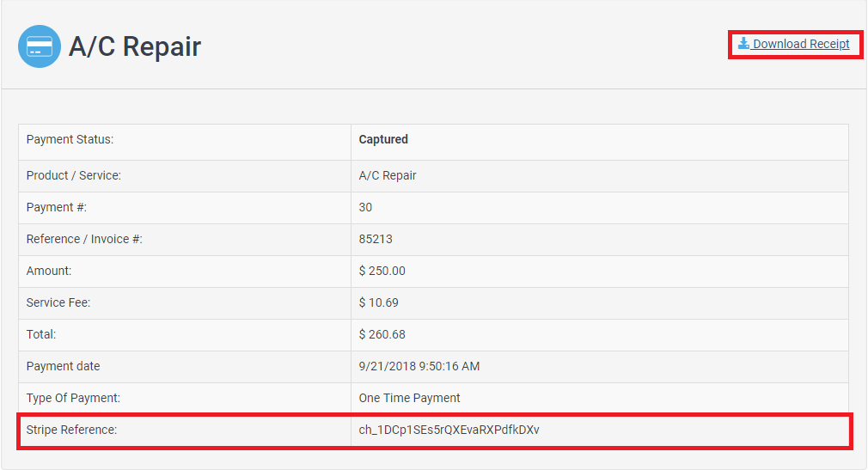The image size is (868, 470).
Task: Click the Service Fee label cell
Action: (x=58, y=302)
